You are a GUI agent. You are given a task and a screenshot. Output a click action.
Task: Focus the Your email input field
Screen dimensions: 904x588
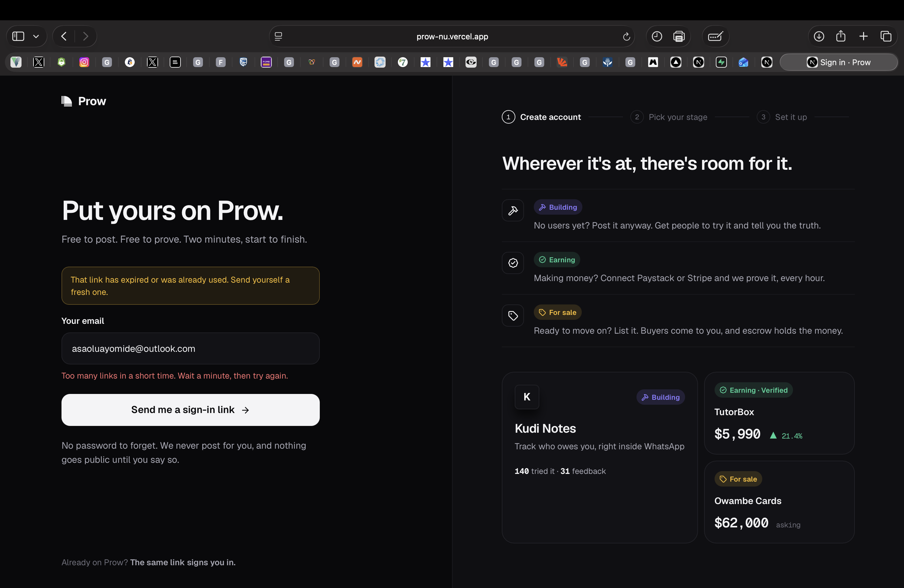(x=190, y=349)
